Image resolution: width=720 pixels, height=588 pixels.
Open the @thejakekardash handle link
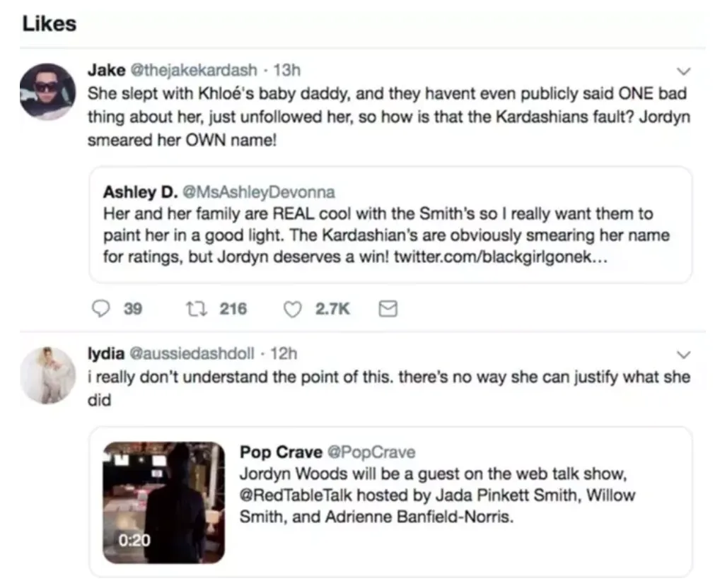(194, 70)
